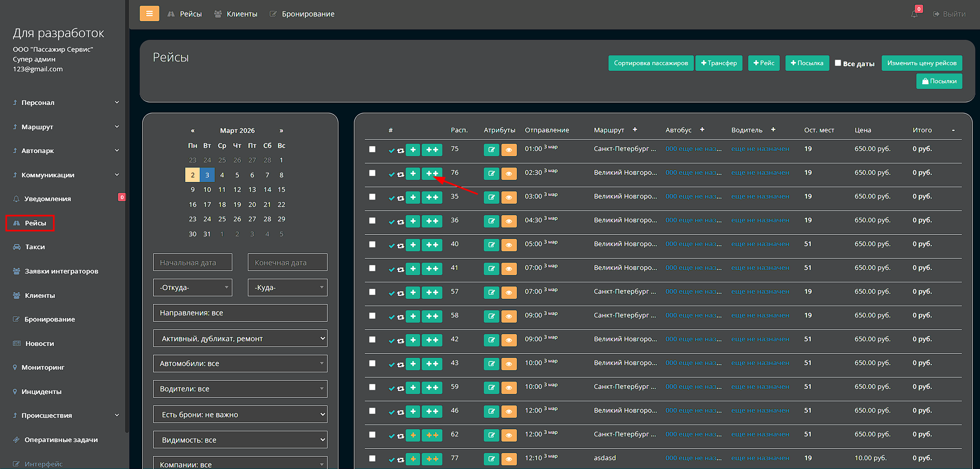Open the notifications bell in top bar
This screenshot has width=980, height=469.
pyautogui.click(x=914, y=14)
